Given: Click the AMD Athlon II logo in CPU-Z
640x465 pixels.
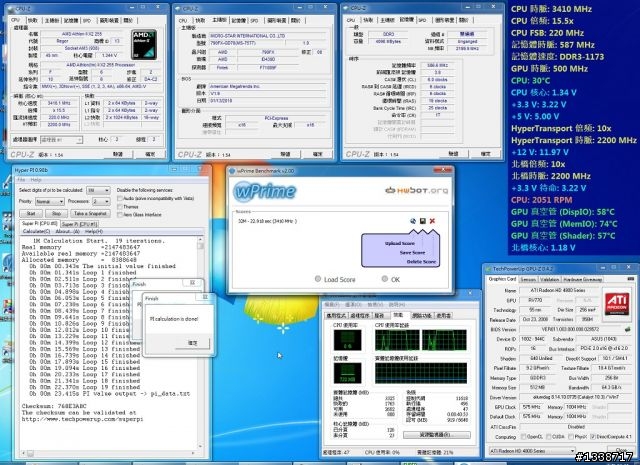Looking at the screenshot, I should 144,44.
